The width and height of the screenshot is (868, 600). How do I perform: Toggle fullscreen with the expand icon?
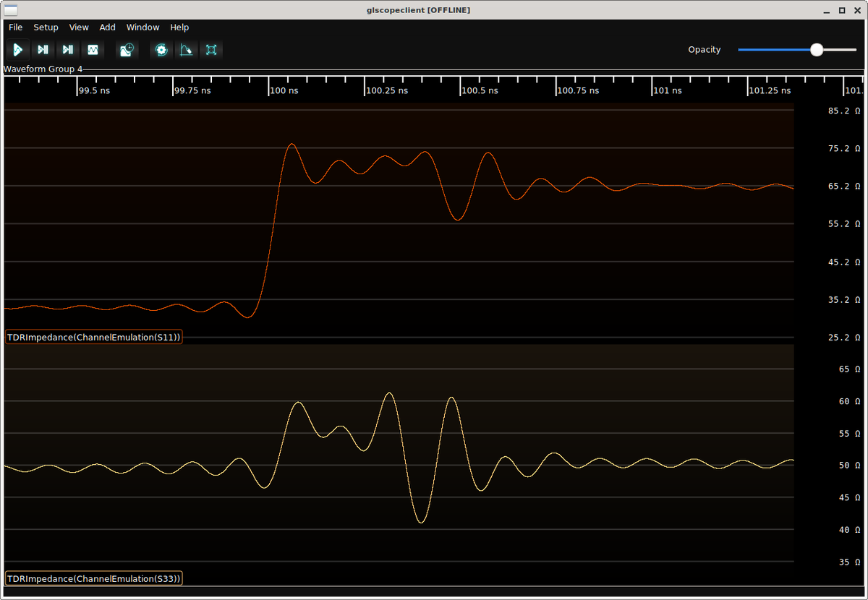pos(211,50)
